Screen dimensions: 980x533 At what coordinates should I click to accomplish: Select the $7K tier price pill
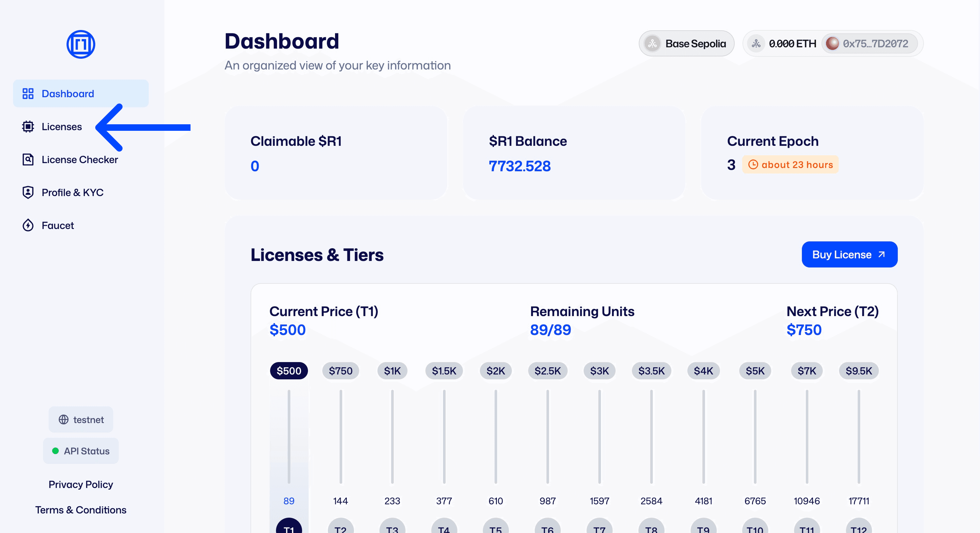pos(807,371)
